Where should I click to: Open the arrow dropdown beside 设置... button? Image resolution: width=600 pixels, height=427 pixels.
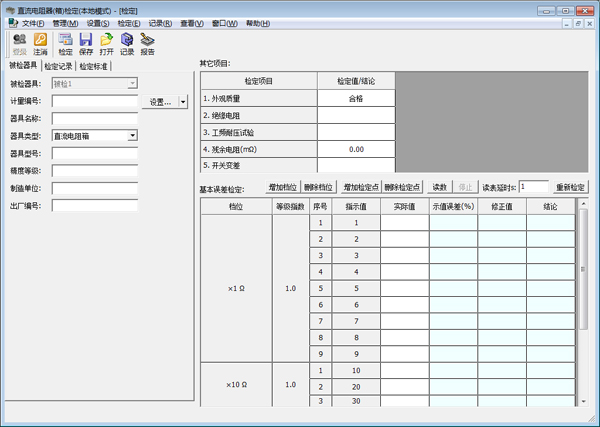click(x=183, y=102)
